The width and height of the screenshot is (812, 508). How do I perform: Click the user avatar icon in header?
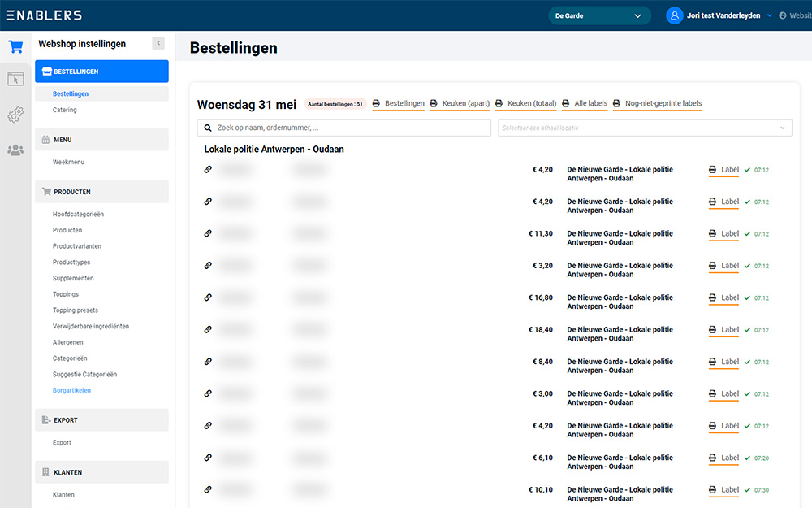674,15
